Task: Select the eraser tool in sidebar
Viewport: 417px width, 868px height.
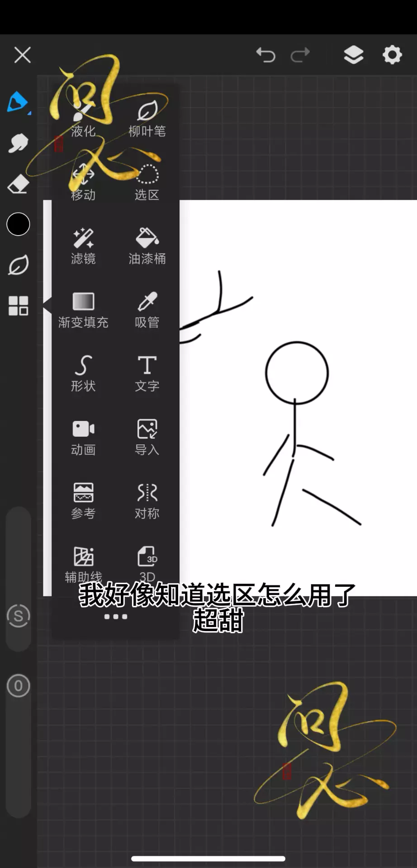Action: pyautogui.click(x=18, y=184)
